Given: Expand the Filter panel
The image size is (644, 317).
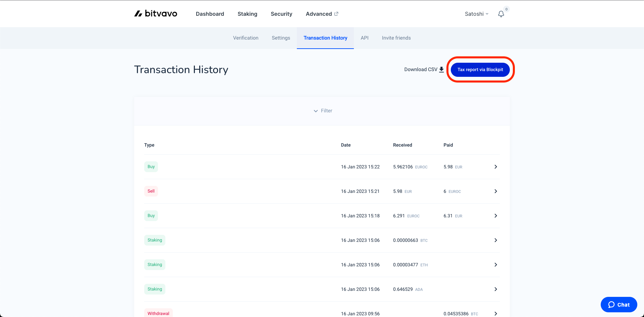Looking at the screenshot, I should click(323, 111).
